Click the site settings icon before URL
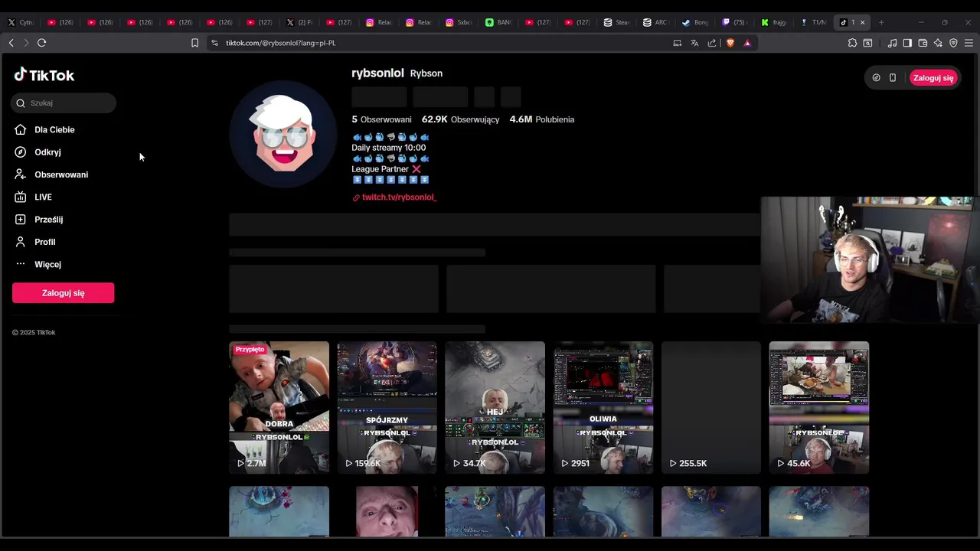This screenshot has height=551, width=980. coord(214,43)
